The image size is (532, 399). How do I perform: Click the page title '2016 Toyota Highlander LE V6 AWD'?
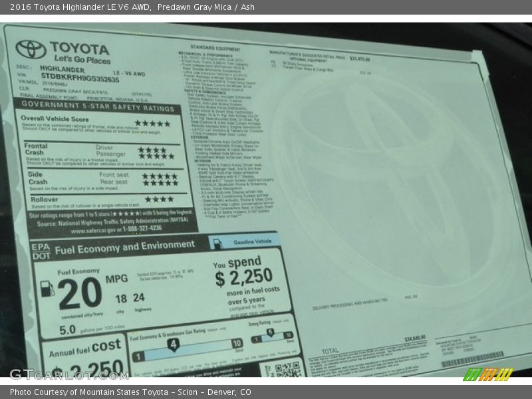click(80, 7)
